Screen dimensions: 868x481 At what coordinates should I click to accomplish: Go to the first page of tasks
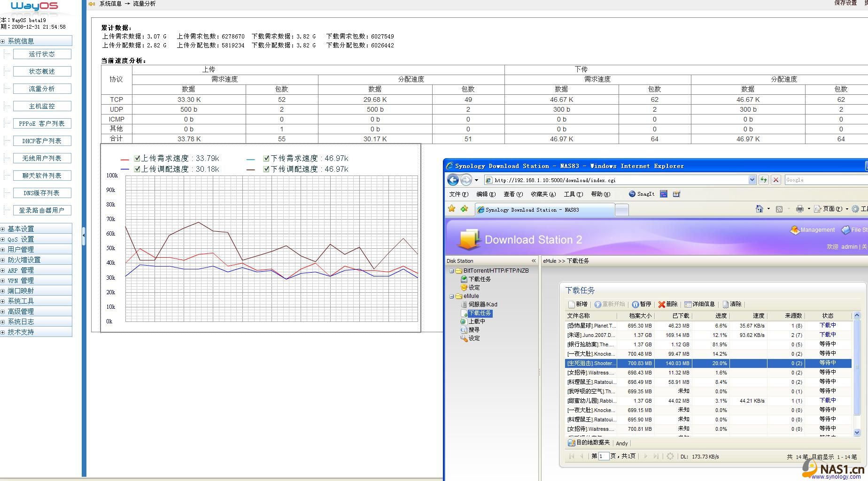pos(572,456)
